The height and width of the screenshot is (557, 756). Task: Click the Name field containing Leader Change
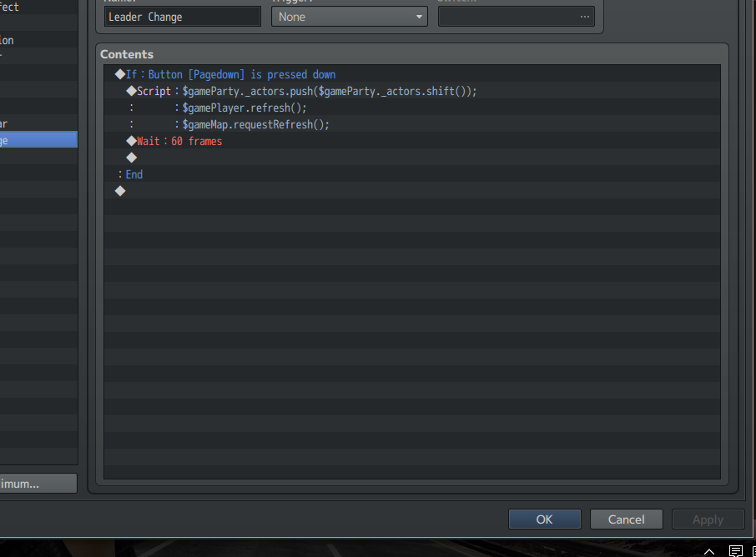183,17
